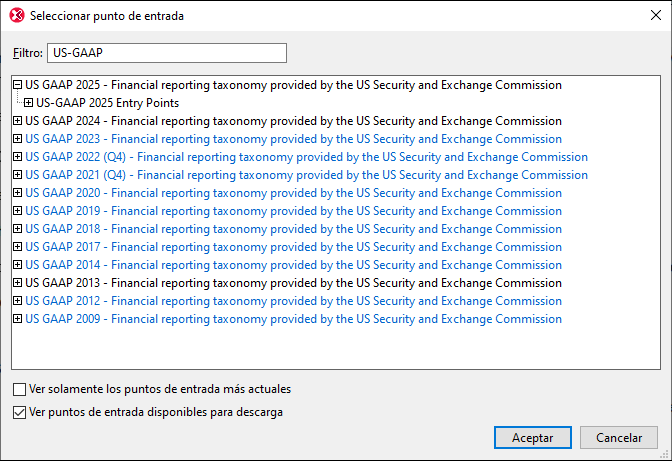The width and height of the screenshot is (672, 461).
Task: Select the US GAAP 2017 taxonomy entry
Action: tap(293, 247)
